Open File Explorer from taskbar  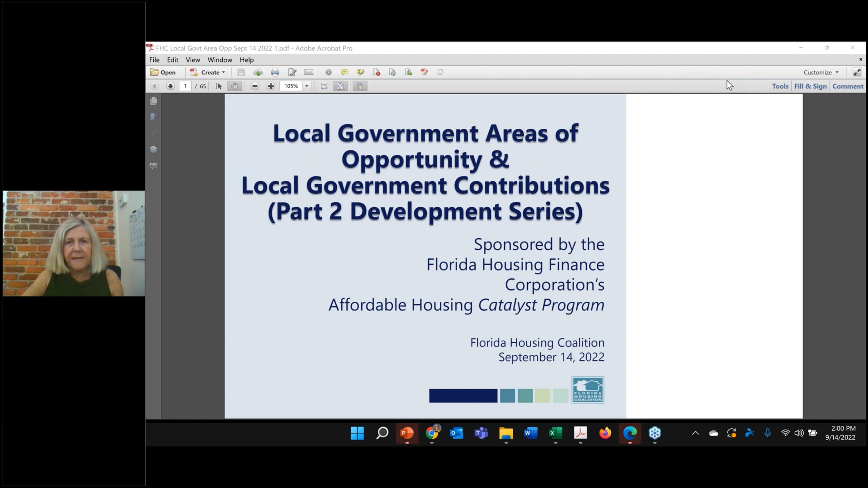pyautogui.click(x=506, y=433)
